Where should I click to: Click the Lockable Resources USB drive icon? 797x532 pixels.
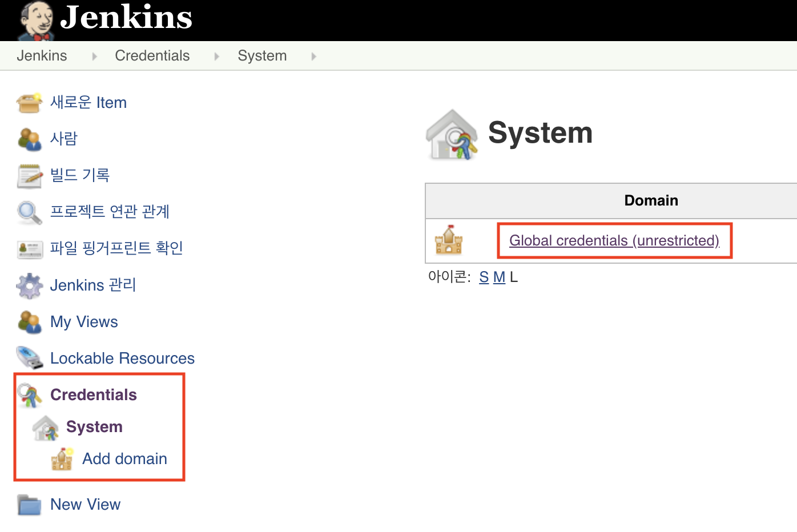point(29,358)
